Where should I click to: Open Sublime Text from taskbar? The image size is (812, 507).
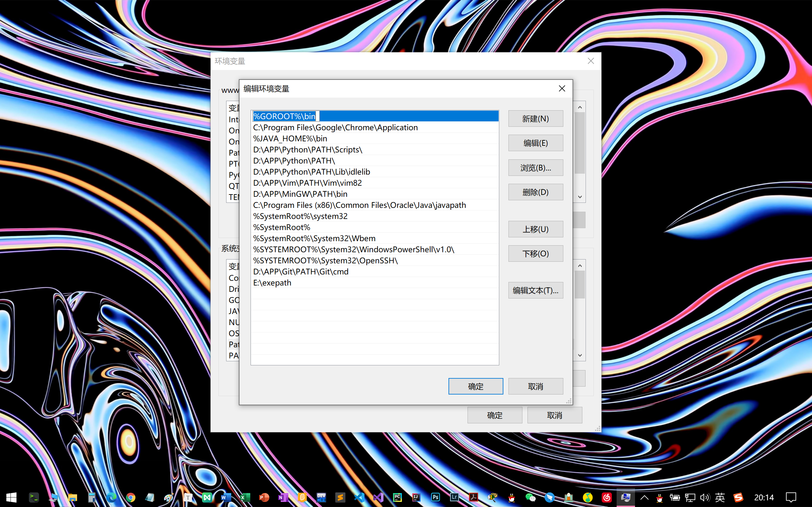point(340,497)
